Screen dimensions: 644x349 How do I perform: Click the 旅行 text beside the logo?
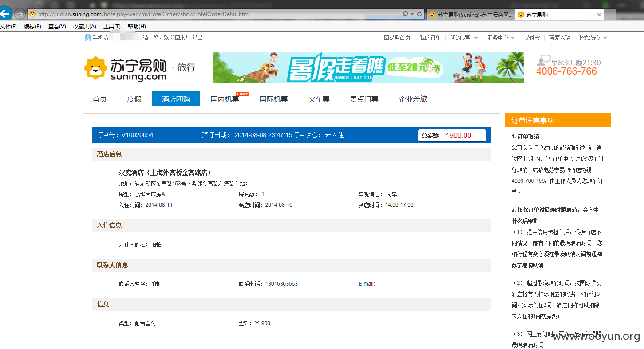point(186,67)
